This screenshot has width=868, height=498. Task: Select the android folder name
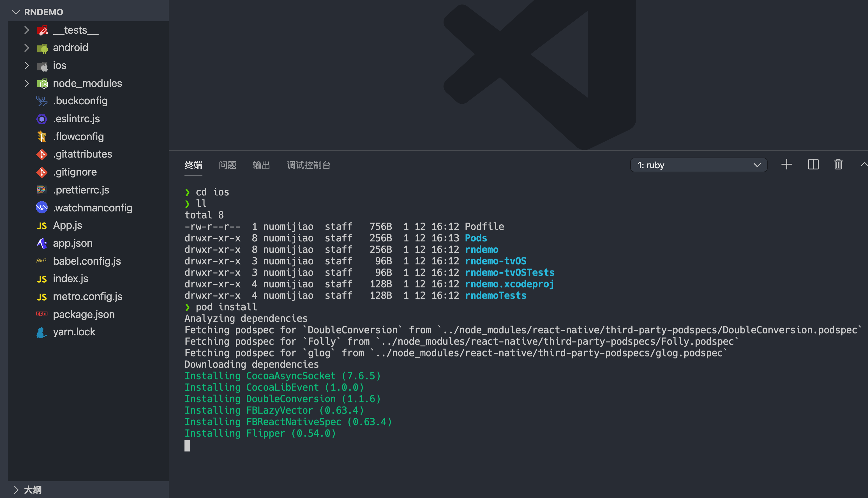coord(70,48)
